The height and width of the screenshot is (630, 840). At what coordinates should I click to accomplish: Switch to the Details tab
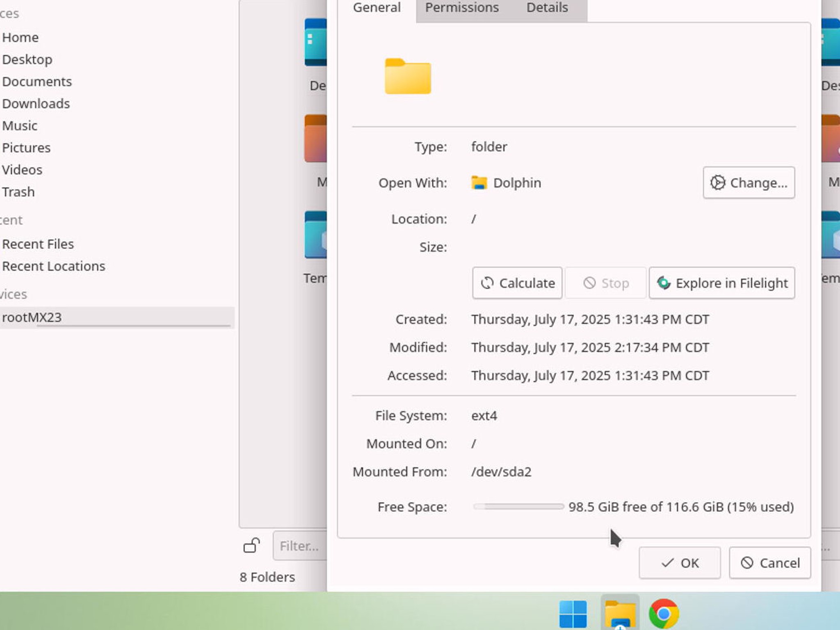[547, 8]
